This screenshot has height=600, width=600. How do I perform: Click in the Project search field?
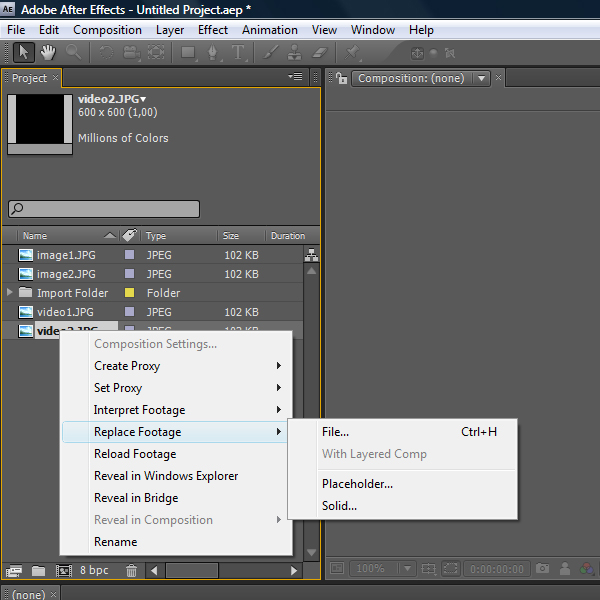pyautogui.click(x=104, y=209)
